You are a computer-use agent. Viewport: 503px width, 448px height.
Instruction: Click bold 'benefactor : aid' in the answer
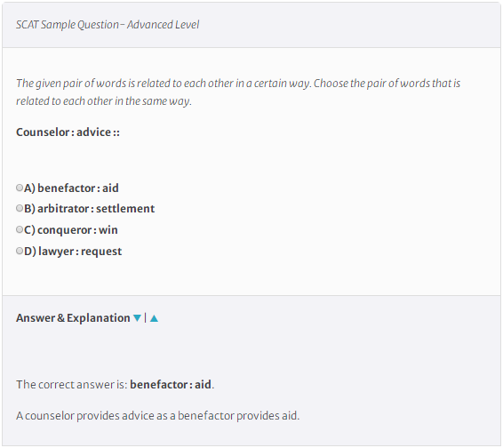point(171,385)
